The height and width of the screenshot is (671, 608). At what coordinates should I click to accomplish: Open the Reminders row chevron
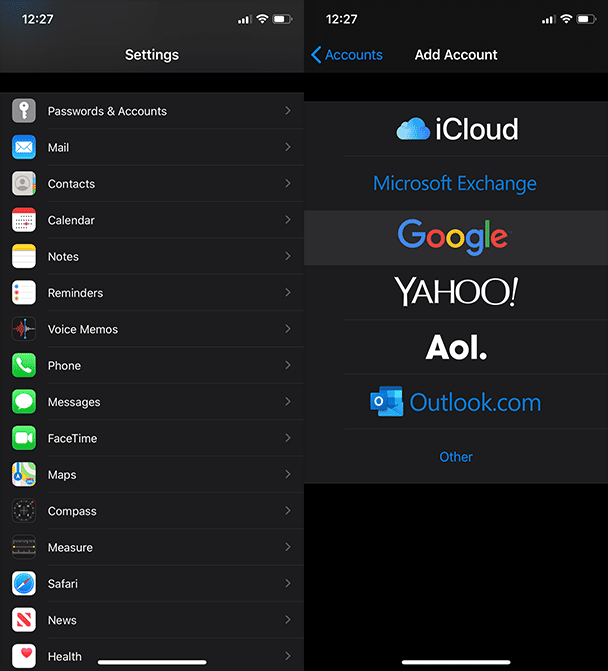288,293
